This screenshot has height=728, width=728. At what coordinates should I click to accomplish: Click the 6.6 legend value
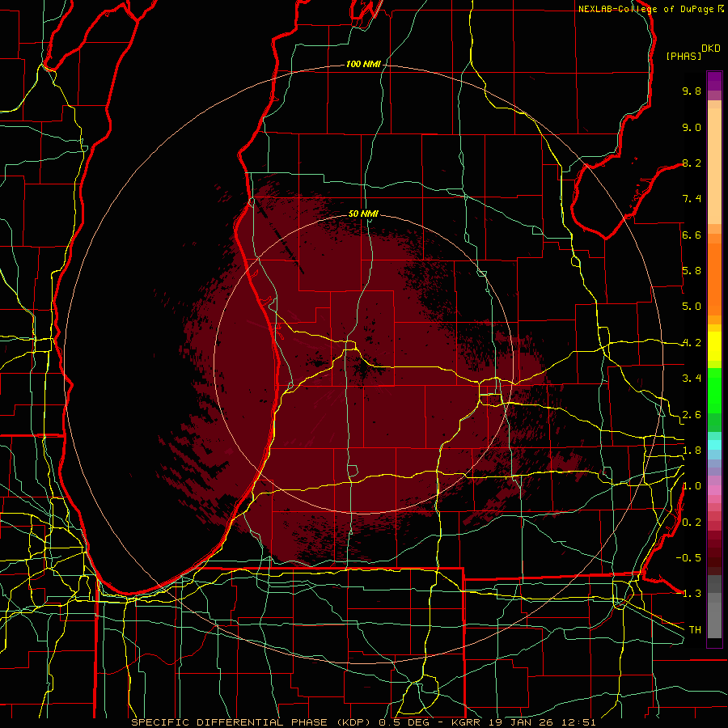pos(692,235)
